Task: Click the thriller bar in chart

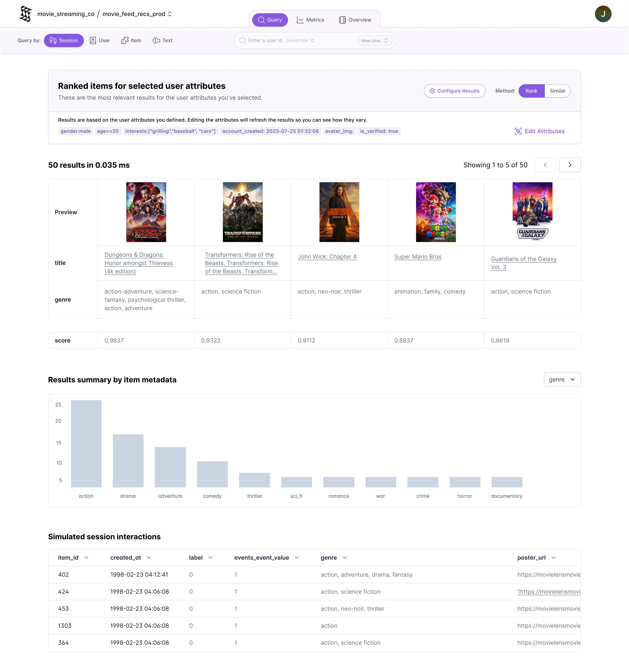Action: point(254,480)
